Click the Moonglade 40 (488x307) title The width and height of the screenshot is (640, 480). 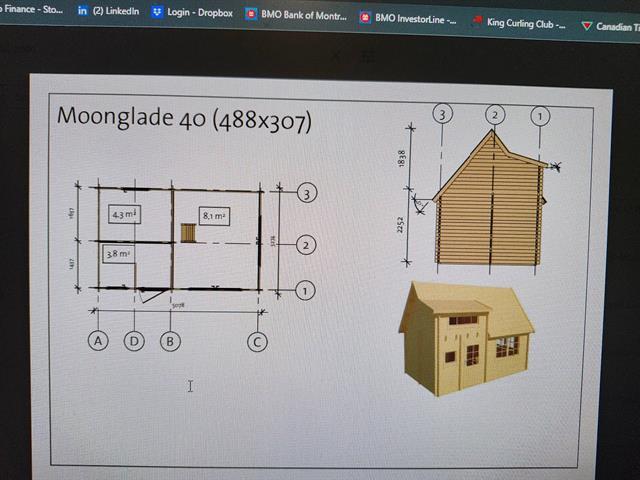click(184, 117)
